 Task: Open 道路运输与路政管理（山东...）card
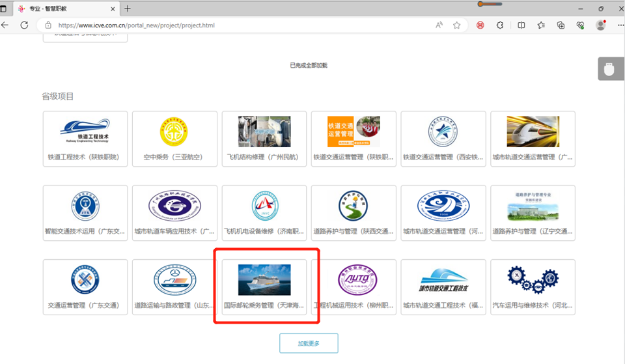174,287
